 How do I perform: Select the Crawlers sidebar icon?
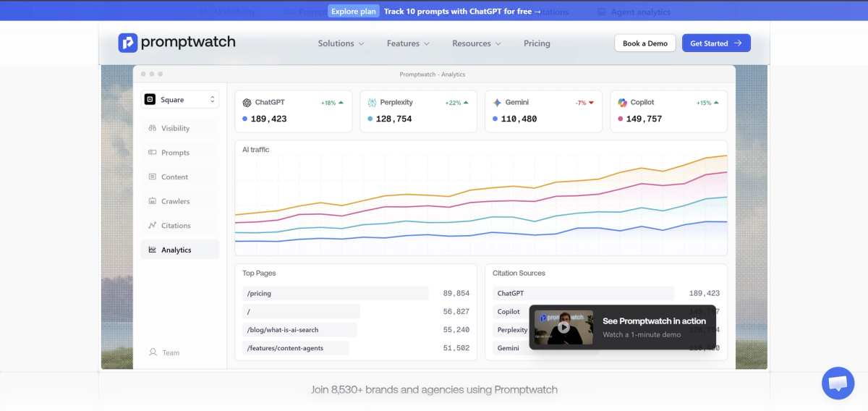pyautogui.click(x=153, y=201)
